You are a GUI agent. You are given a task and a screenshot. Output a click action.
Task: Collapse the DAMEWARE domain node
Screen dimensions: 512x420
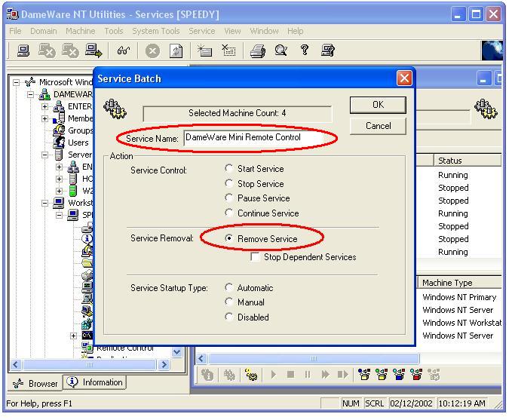30,95
